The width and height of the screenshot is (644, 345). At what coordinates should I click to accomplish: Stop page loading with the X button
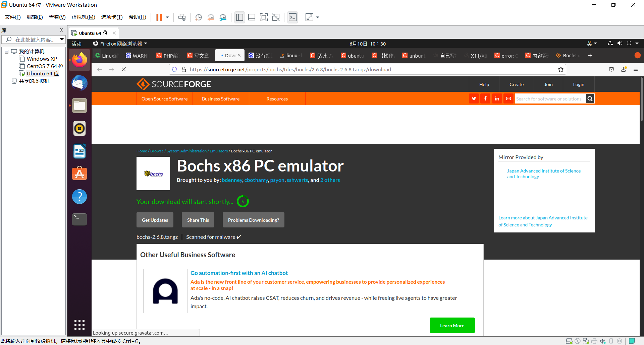(124, 69)
